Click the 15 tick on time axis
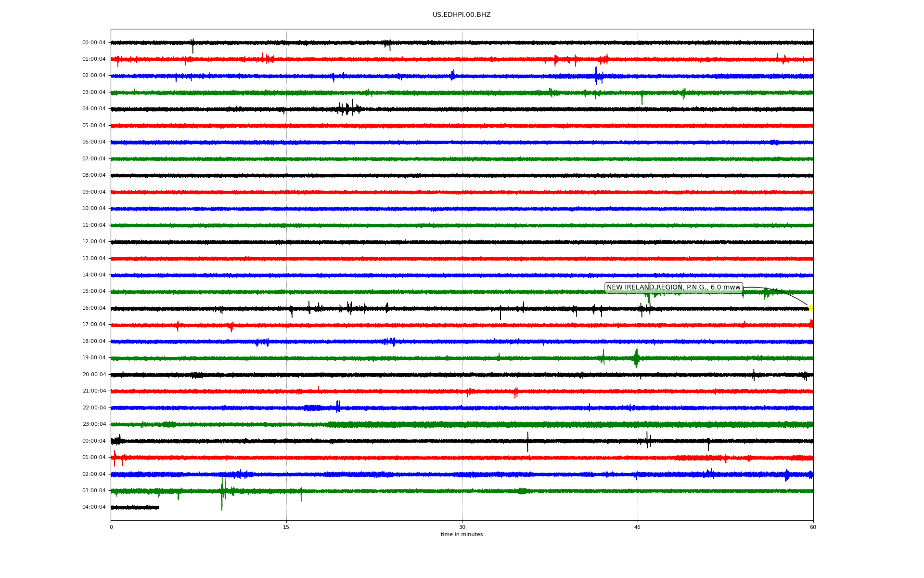Screen dimensions: 924x578 286,527
